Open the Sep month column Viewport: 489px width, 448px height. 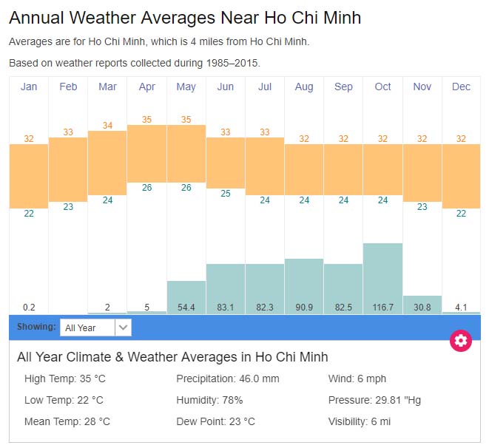[x=343, y=86]
